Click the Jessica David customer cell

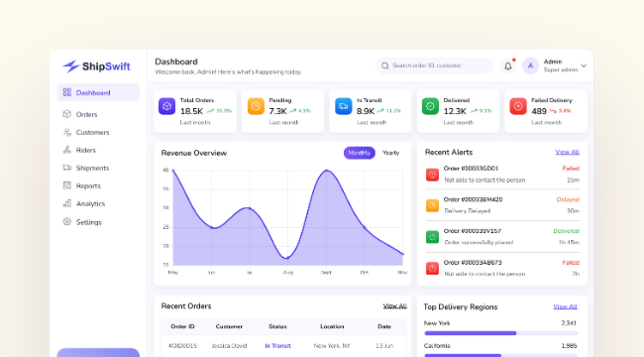pos(229,345)
